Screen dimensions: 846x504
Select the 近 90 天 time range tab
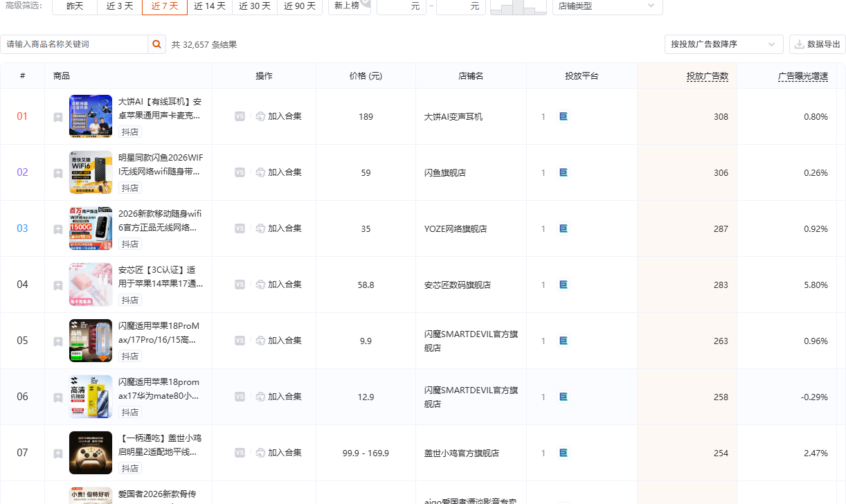[300, 6]
